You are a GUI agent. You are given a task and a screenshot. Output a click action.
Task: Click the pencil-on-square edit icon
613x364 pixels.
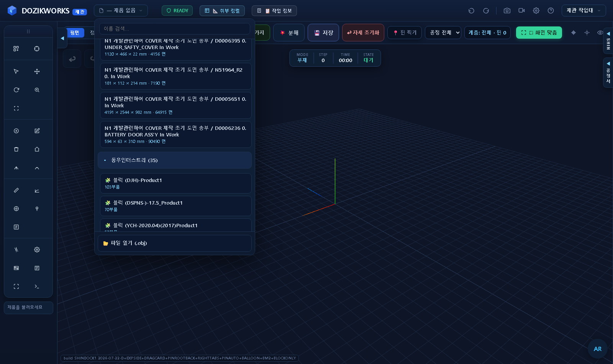pyautogui.click(x=37, y=131)
